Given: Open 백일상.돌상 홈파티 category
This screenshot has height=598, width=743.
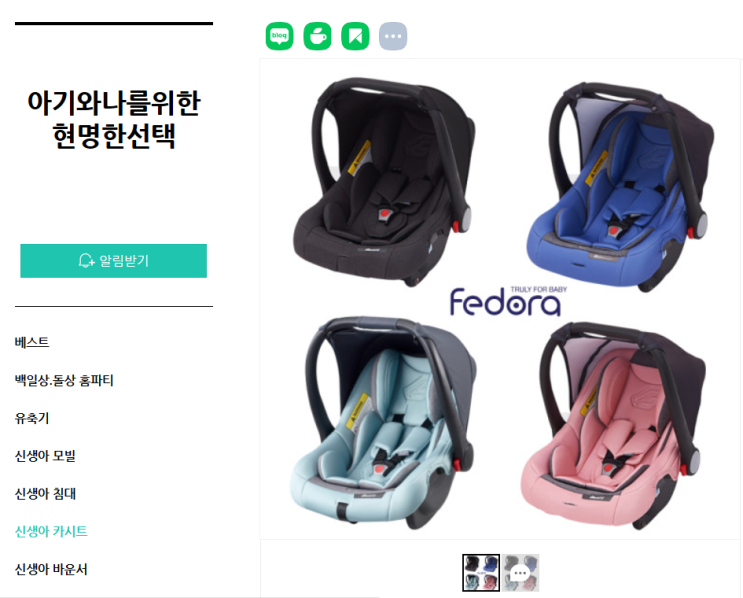Looking at the screenshot, I should [x=64, y=380].
